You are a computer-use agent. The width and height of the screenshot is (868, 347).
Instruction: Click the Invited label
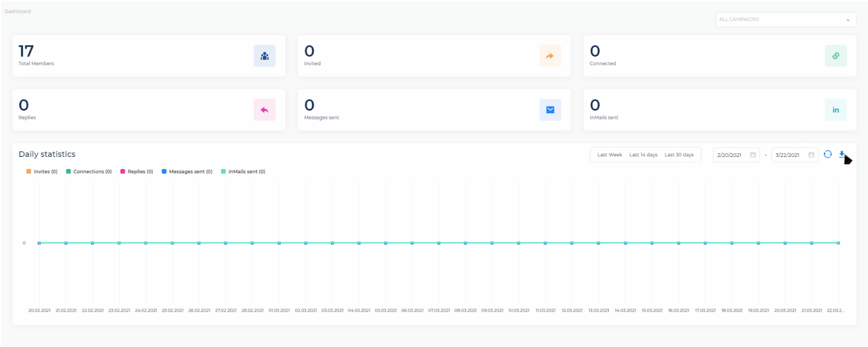pyautogui.click(x=312, y=64)
